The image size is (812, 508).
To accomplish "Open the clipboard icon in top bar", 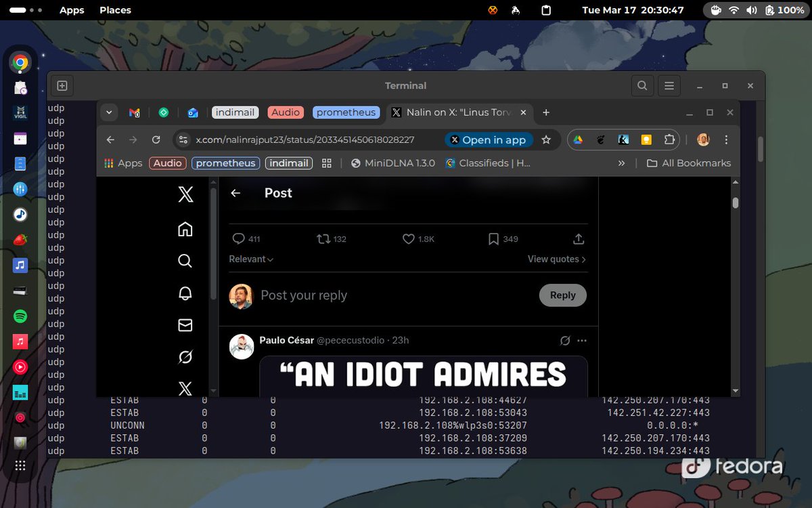I will coord(547,10).
